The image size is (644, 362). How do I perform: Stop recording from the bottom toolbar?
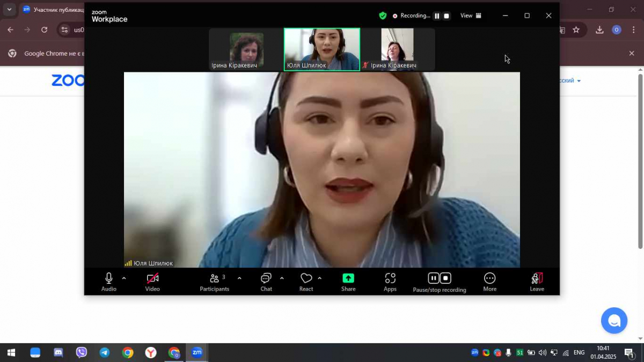pyautogui.click(x=445, y=278)
